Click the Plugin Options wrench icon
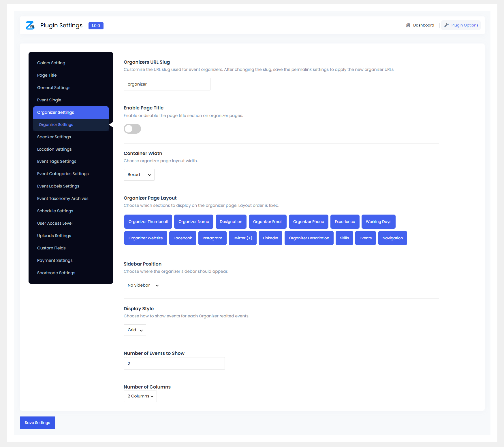 [446, 25]
